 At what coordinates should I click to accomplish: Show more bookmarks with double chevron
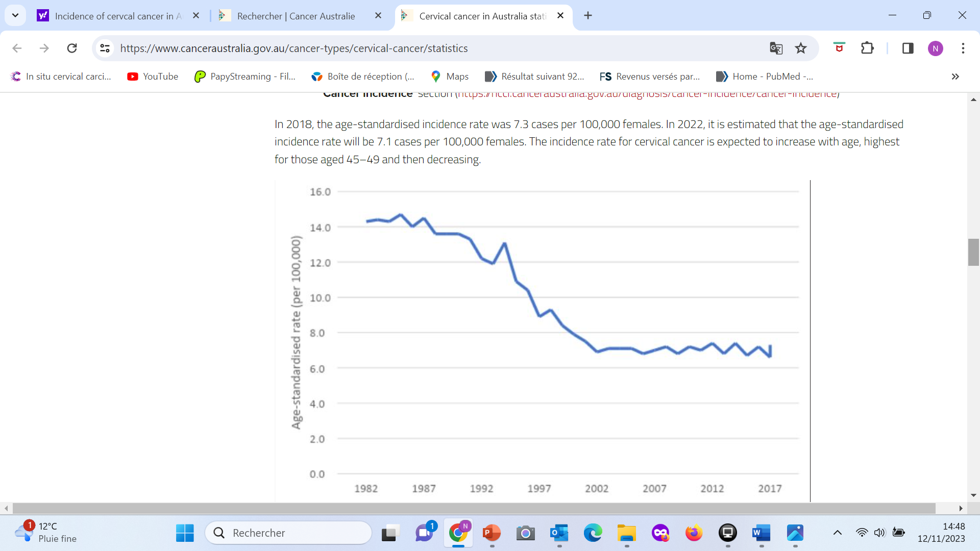[955, 77]
